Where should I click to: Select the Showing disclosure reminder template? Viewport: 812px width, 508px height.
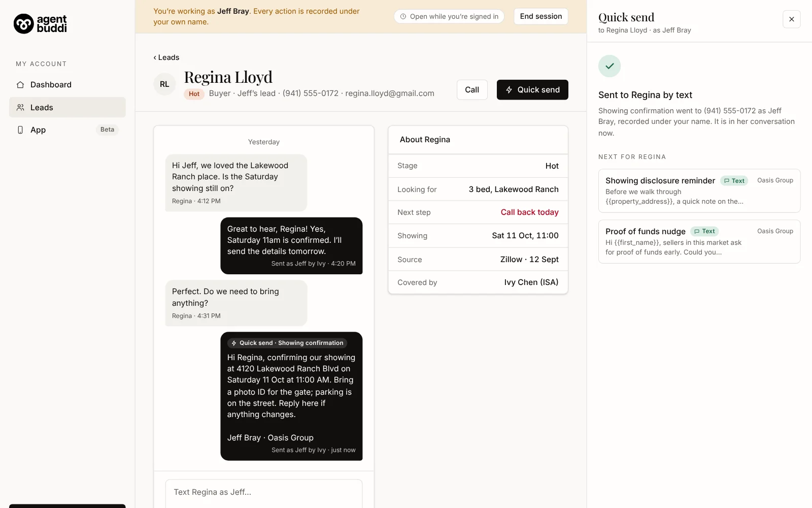699,191
